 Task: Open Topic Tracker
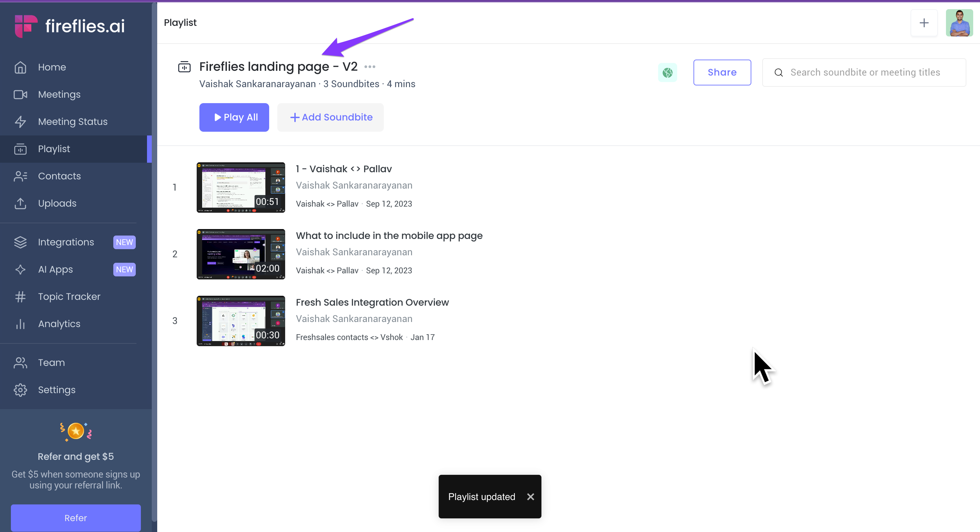76,297
